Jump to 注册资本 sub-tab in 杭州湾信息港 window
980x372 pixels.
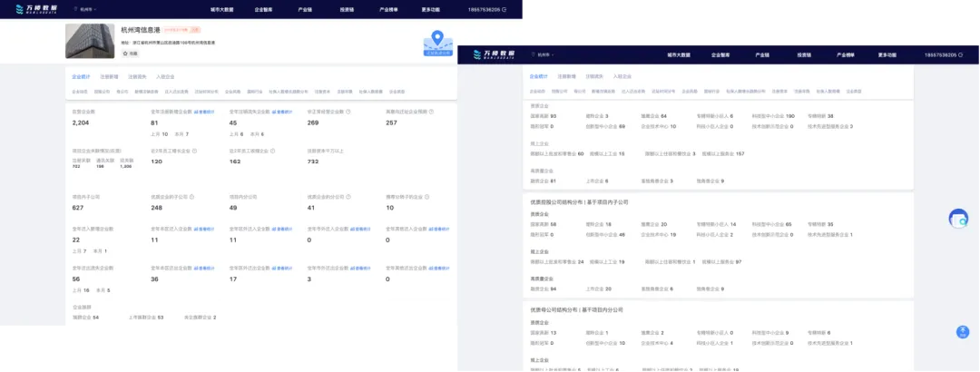pos(322,92)
